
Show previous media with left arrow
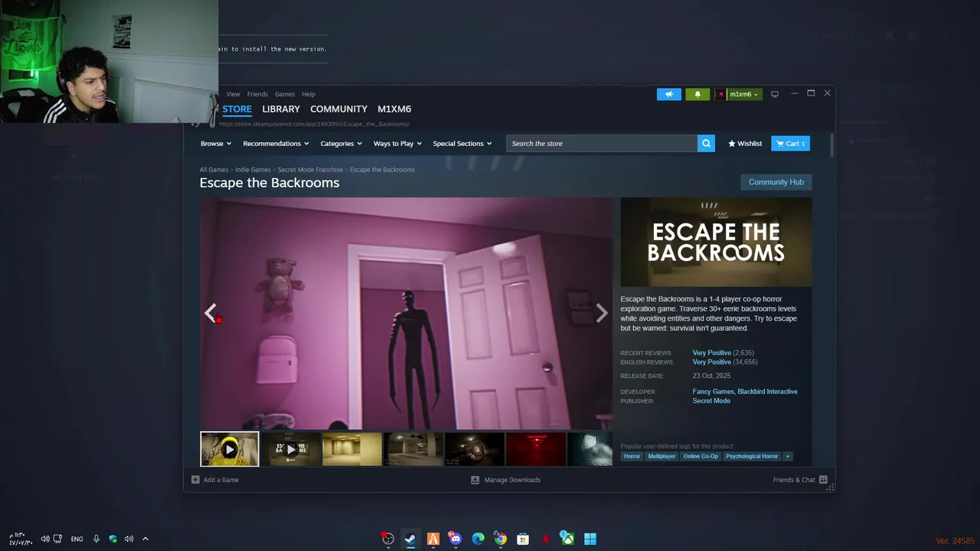(211, 313)
